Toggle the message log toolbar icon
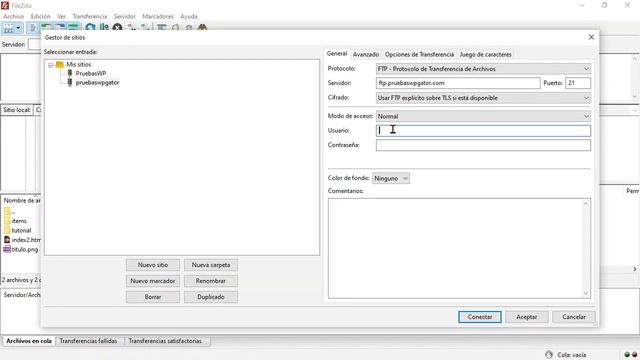This screenshot has width=640, height=360. (33, 28)
